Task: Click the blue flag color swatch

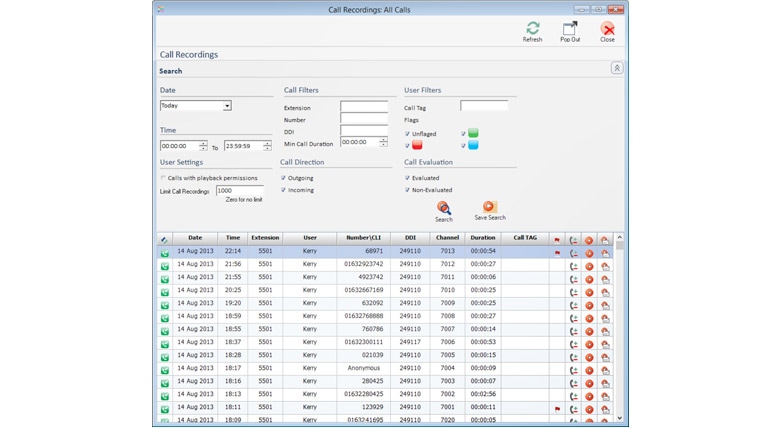Action: click(x=473, y=145)
